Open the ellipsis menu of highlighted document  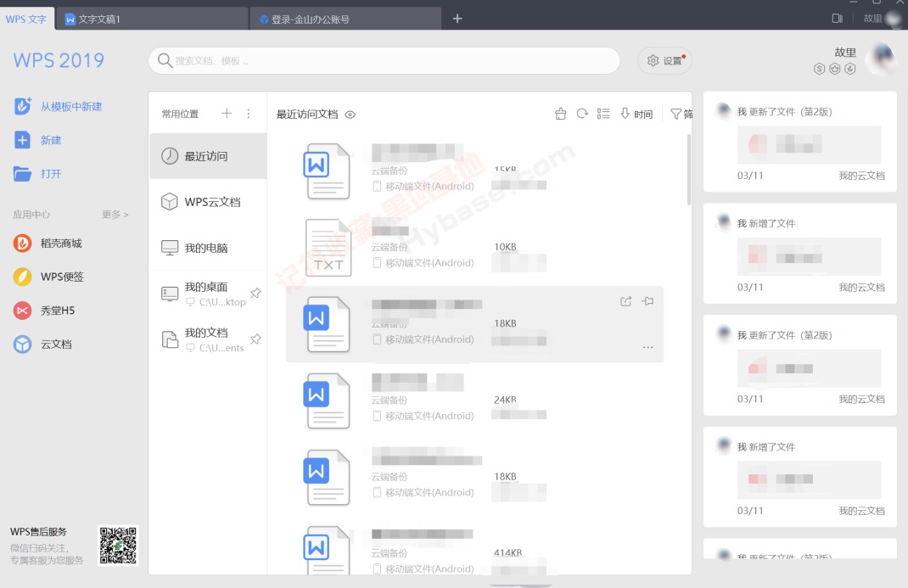[x=648, y=347]
